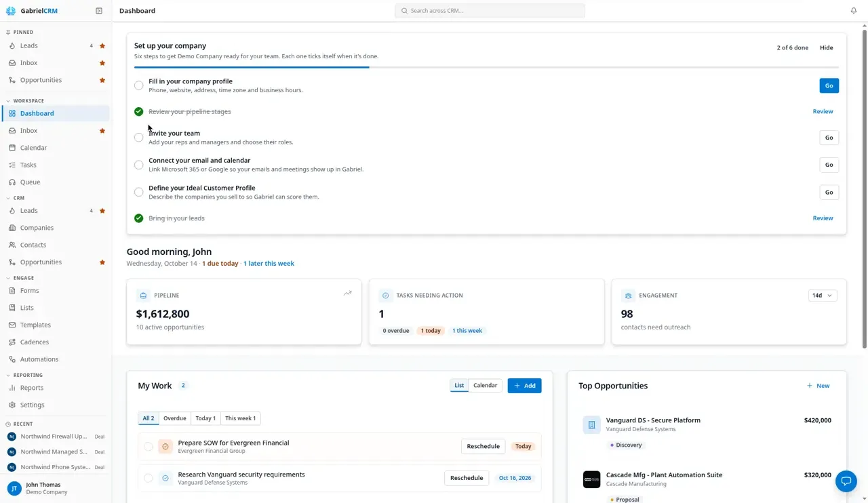Open the 14d engagement period dropdown
The image size is (868, 503).
coord(822,296)
